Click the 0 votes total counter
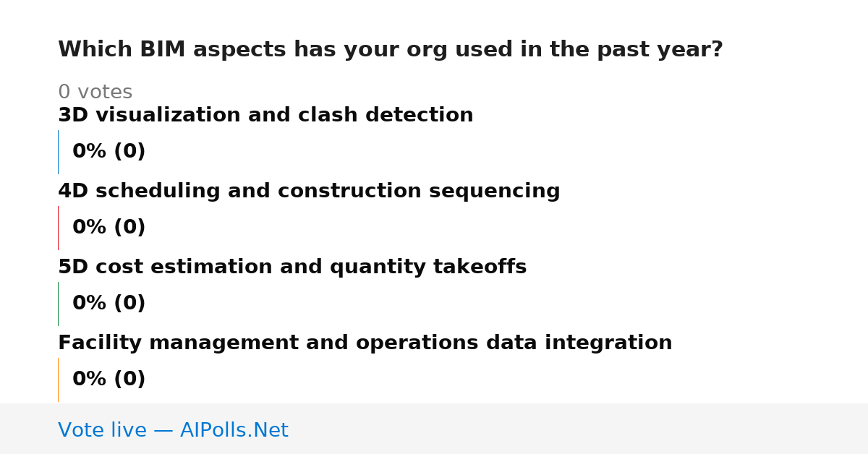868x454 pixels. [95, 93]
